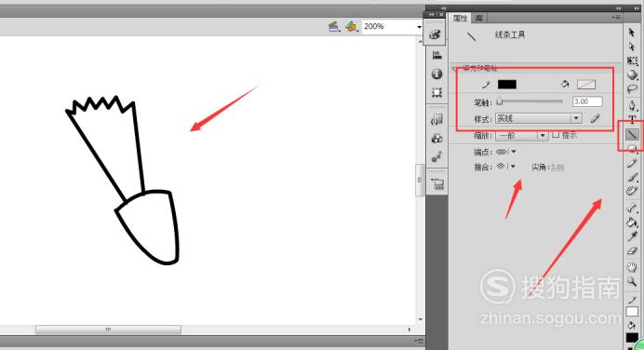Open the Motion Presets dots icon
Screen dimensions: 644x350
click(436, 156)
